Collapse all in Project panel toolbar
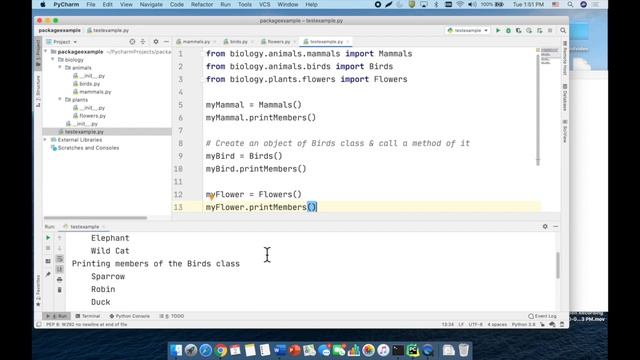This screenshot has width=640, height=360. pyautogui.click(x=143, y=42)
